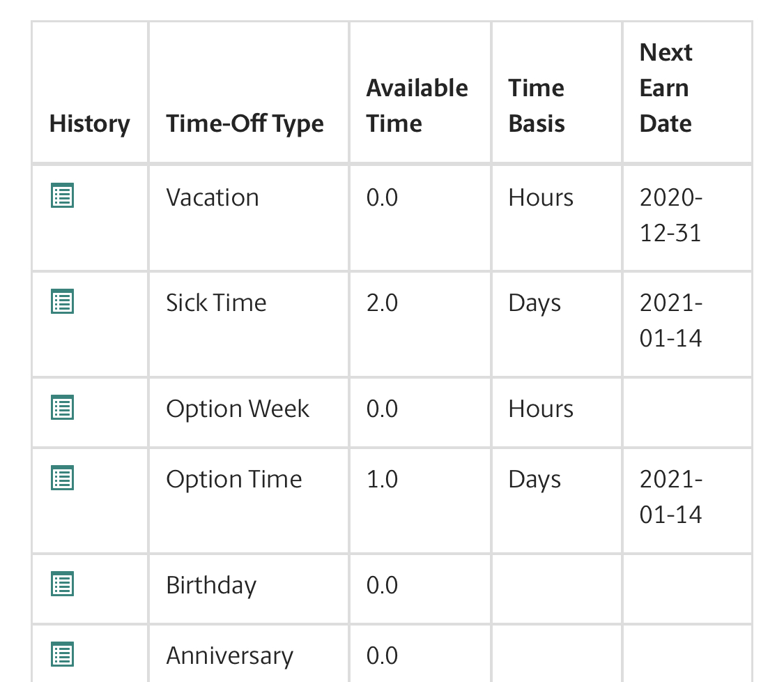Viewport: 784px width, 682px height.
Task: Select the Vacation time-off type cell
Action: coord(213,197)
